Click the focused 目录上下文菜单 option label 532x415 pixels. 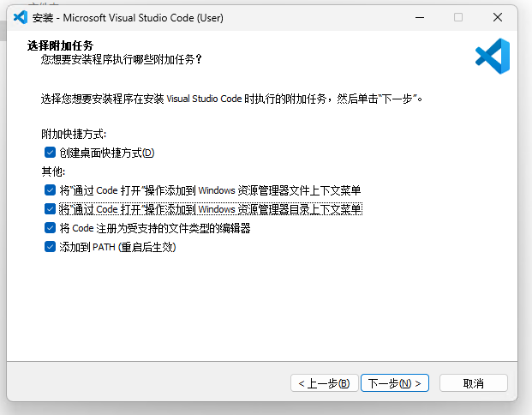pyautogui.click(x=211, y=209)
